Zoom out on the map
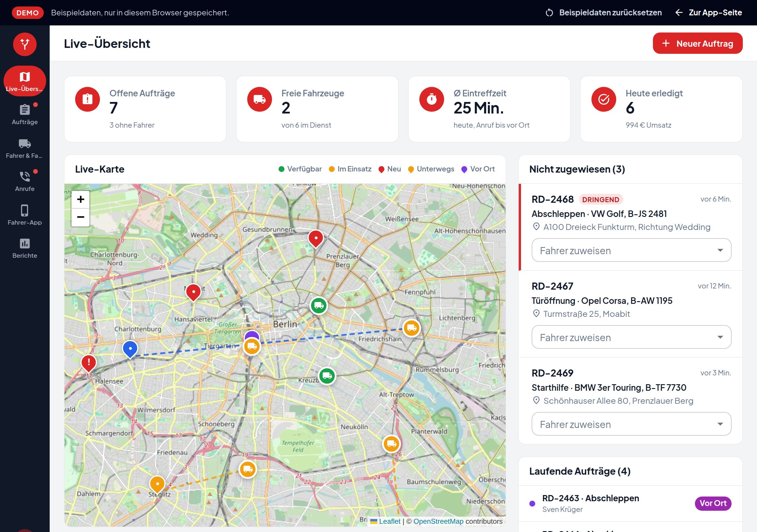 point(80,217)
